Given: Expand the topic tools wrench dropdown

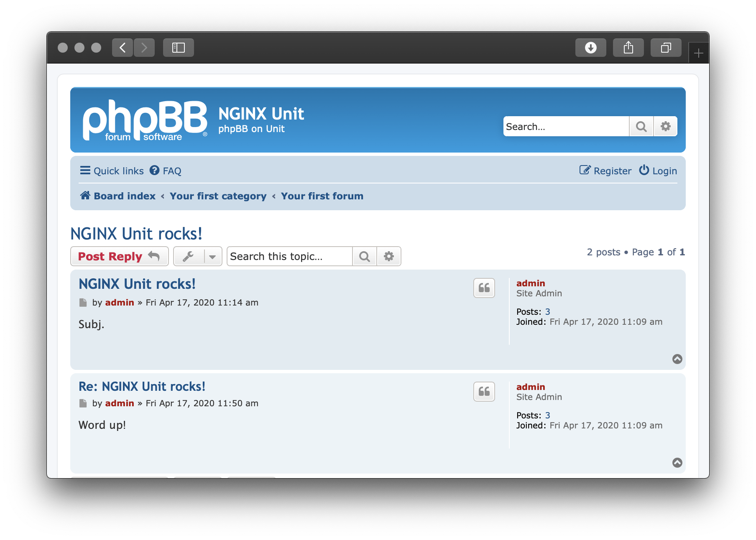Looking at the screenshot, I should coord(198,256).
